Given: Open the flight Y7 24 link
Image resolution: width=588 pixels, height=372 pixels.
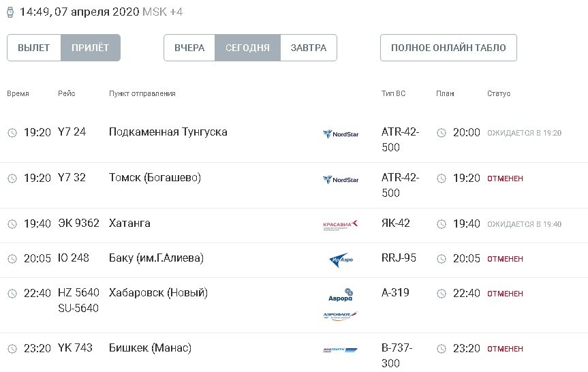Looking at the screenshot, I should (x=72, y=132).
